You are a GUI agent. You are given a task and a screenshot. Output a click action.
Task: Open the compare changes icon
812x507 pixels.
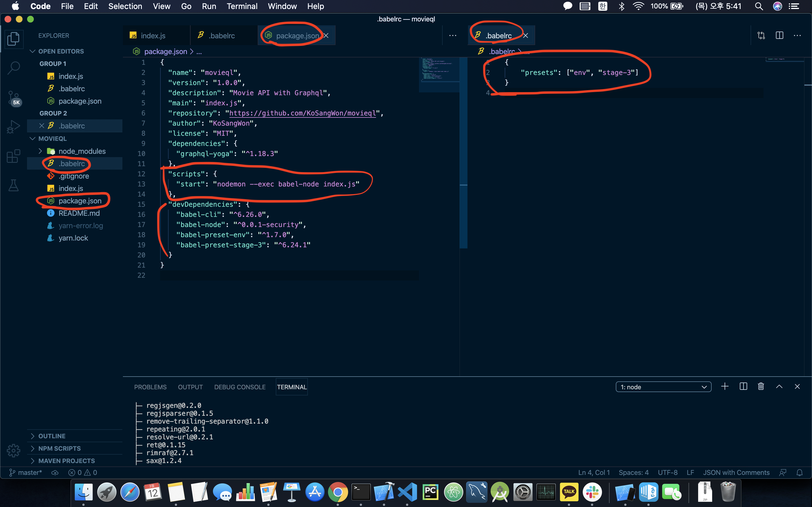761,35
